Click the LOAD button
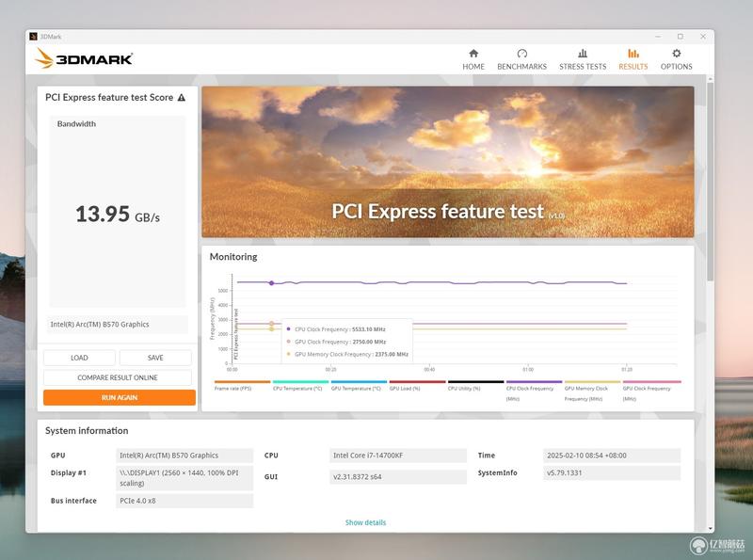This screenshot has width=753, height=560. [79, 358]
